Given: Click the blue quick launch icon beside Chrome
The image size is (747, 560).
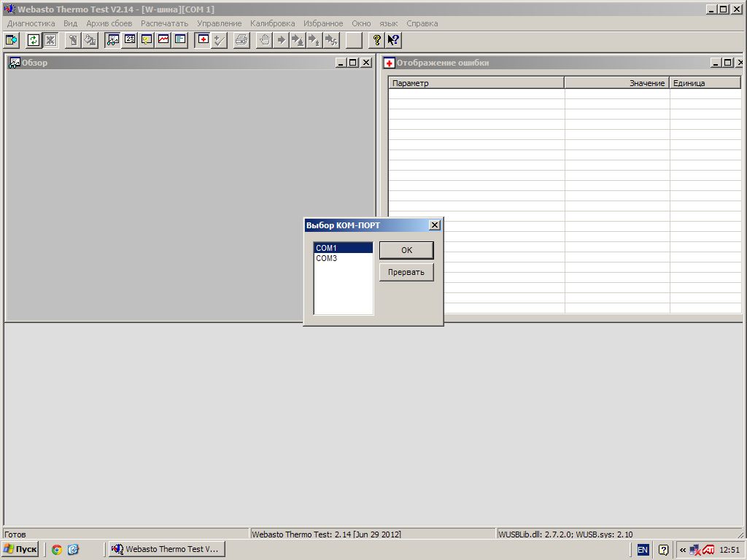Looking at the screenshot, I should (73, 550).
